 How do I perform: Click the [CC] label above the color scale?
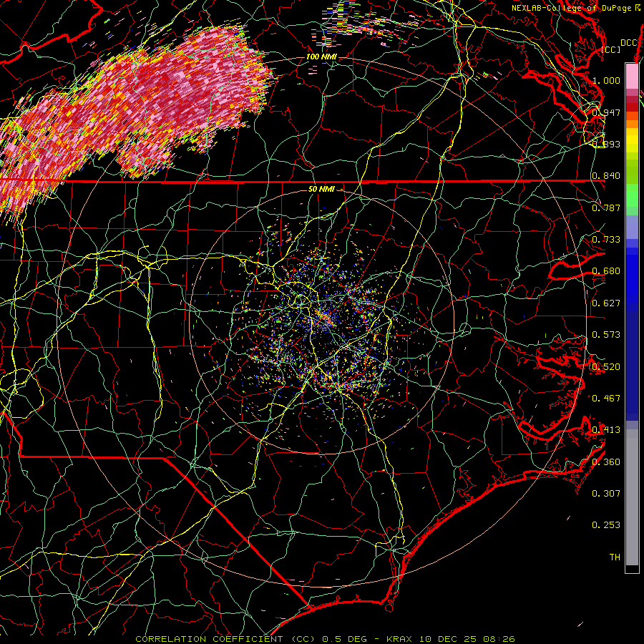(610, 49)
